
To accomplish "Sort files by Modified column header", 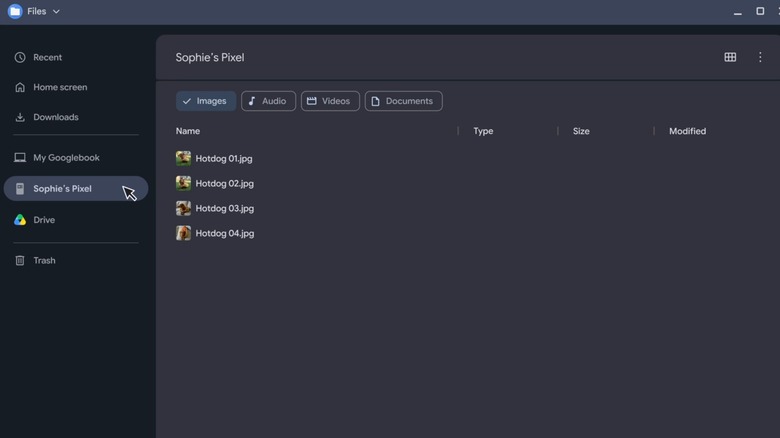I will pos(687,131).
